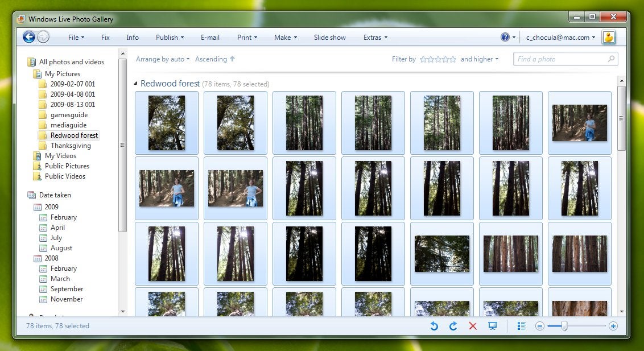The height and width of the screenshot is (351, 644).
Task: Select the 2009-04-08 001 folder
Action: 72,94
